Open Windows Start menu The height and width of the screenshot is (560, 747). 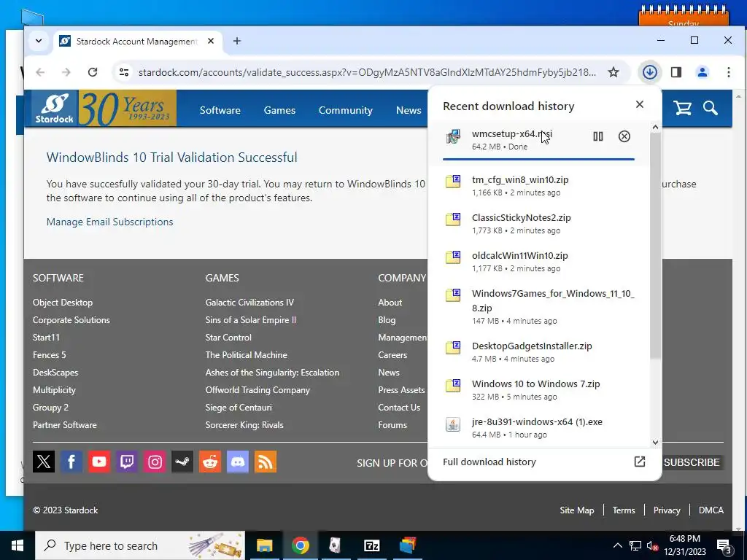(18, 545)
